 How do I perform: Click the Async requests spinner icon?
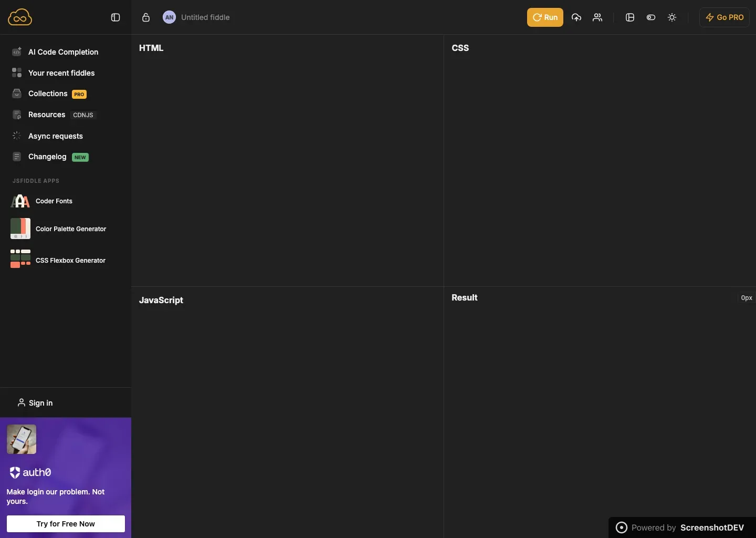17,136
